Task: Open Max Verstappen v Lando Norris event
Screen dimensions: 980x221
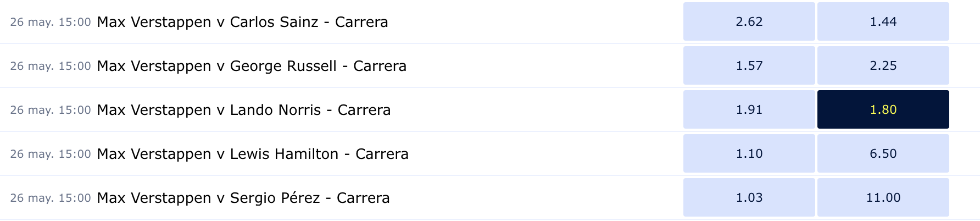Action: [244, 110]
